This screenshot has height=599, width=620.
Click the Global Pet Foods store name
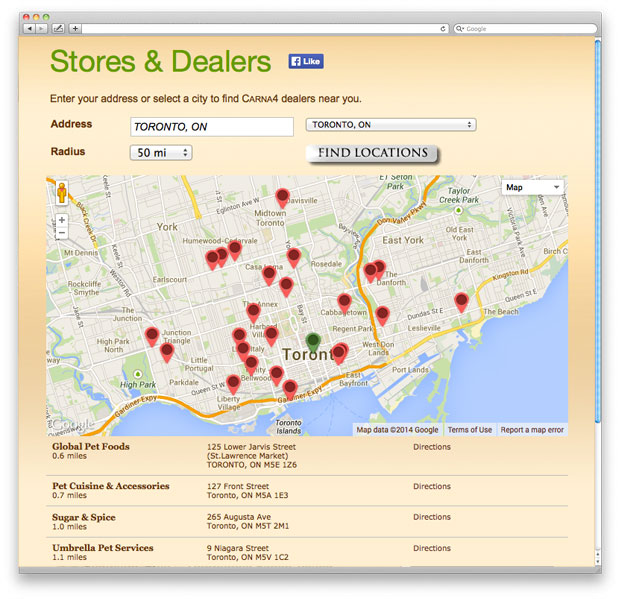[x=91, y=446]
